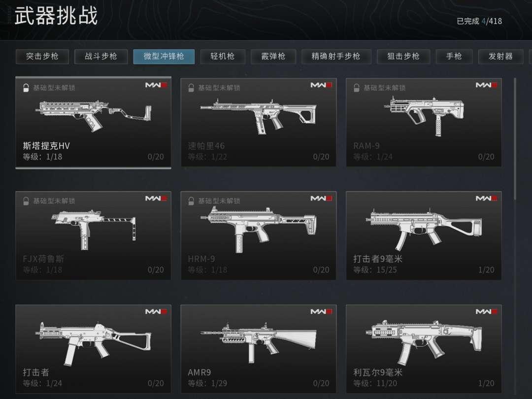
Task: Switch to 战斗步枪 tab
Action: tap(101, 56)
